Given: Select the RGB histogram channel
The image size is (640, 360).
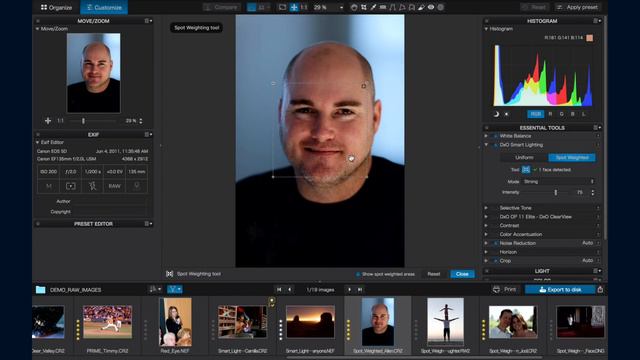Looking at the screenshot, I should [536, 114].
